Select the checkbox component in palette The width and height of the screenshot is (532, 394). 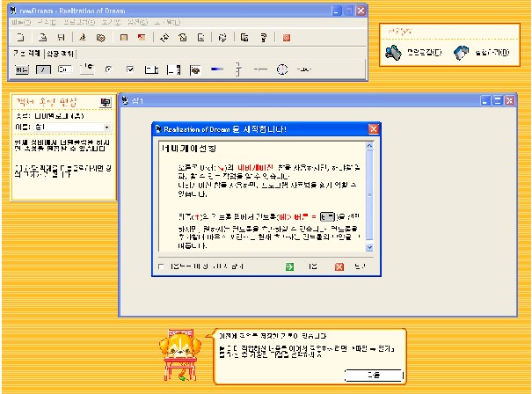pyautogui.click(x=129, y=69)
